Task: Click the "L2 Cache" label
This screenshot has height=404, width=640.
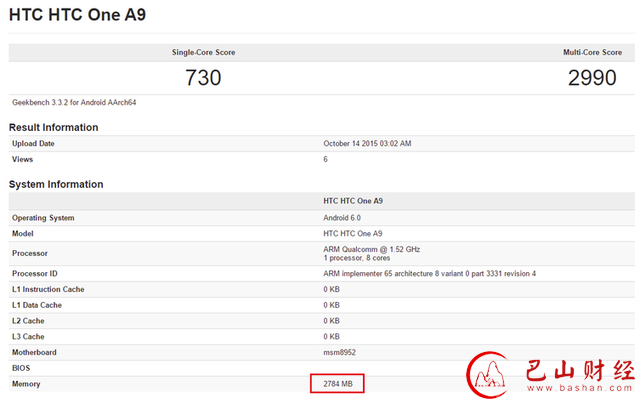Action: [28, 321]
